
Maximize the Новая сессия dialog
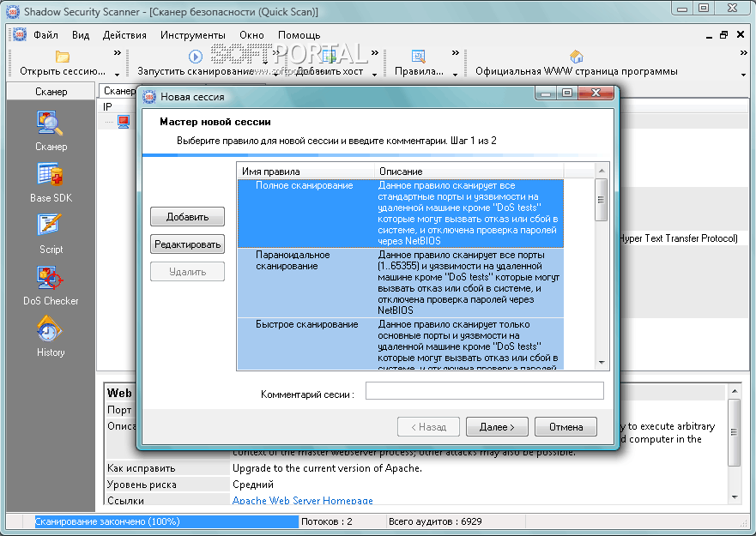[567, 93]
